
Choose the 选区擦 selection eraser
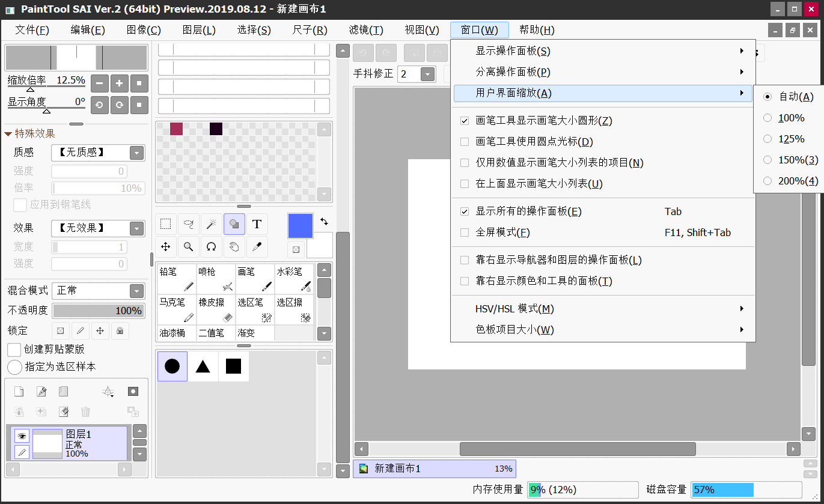point(294,310)
